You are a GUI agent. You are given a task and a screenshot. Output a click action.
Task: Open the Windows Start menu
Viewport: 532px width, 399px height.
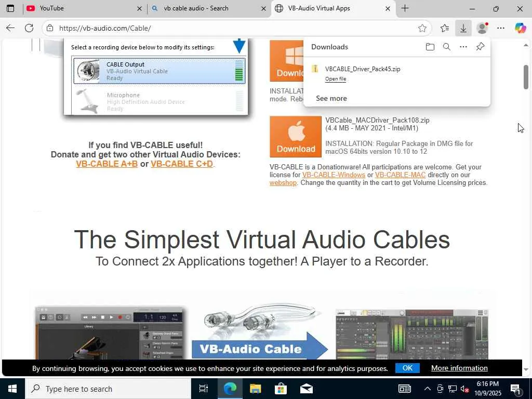[x=12, y=389]
